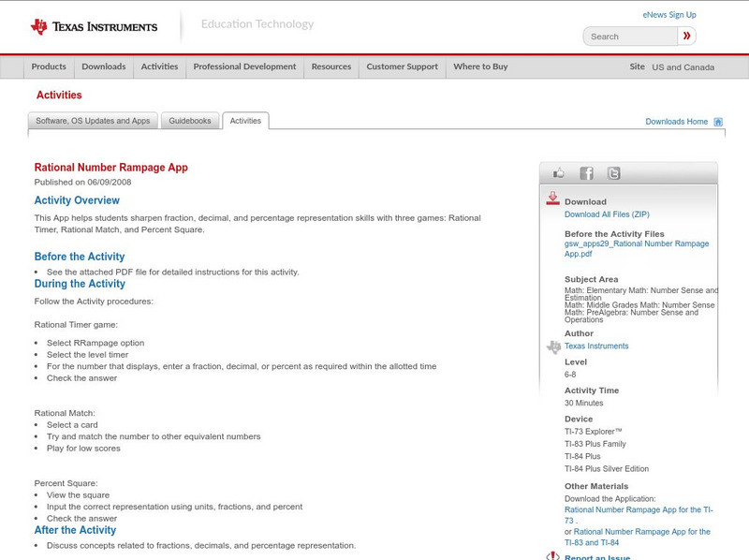Open the Products menu
The height and width of the screenshot is (560, 749).
(x=49, y=67)
